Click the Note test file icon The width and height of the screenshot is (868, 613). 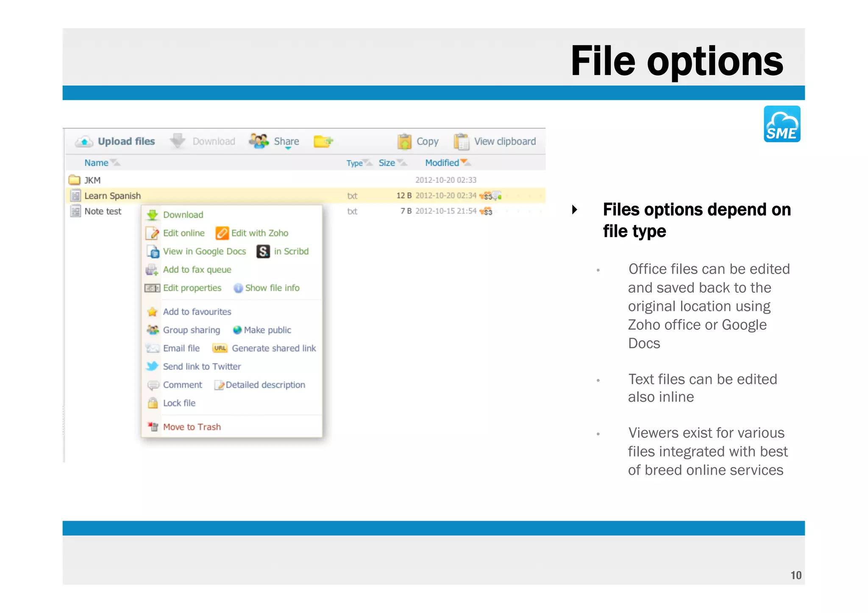(75, 211)
